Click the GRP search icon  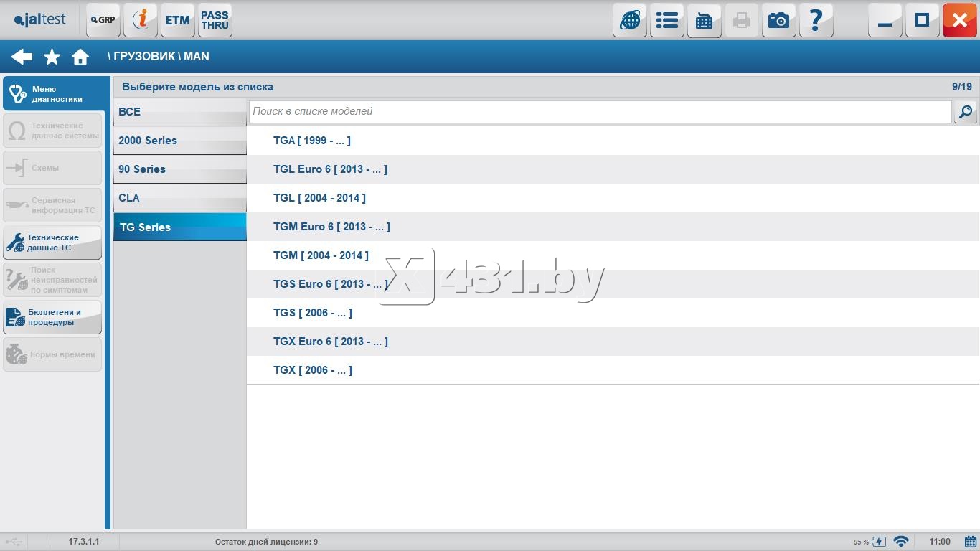103,20
